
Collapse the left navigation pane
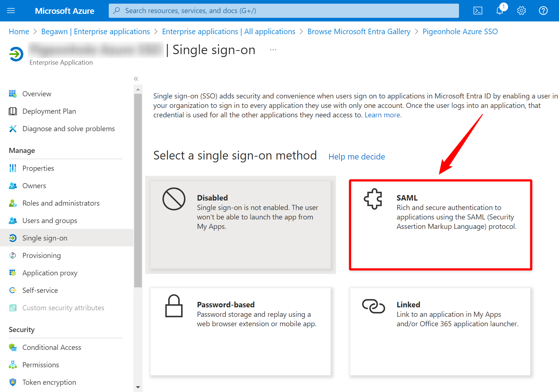[x=136, y=79]
